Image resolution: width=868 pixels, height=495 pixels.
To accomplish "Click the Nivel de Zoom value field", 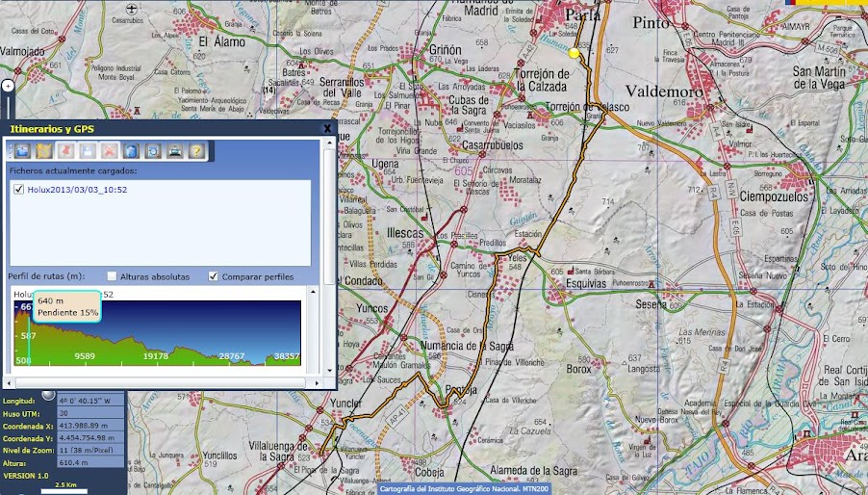I will tap(90, 450).
